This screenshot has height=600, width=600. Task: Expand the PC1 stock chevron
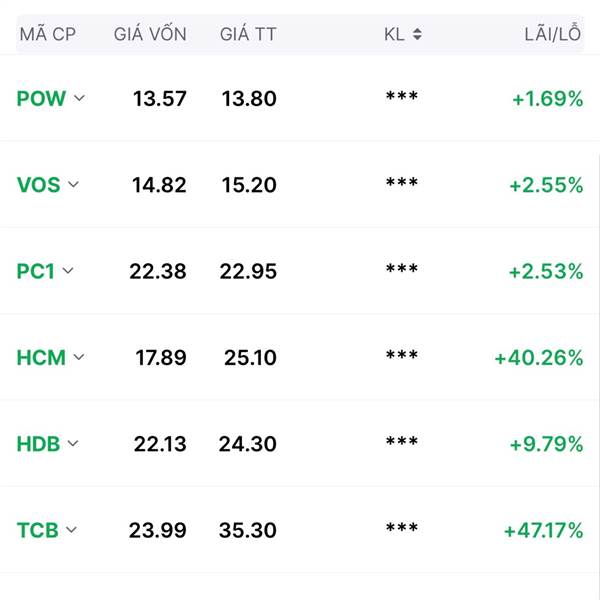68,271
